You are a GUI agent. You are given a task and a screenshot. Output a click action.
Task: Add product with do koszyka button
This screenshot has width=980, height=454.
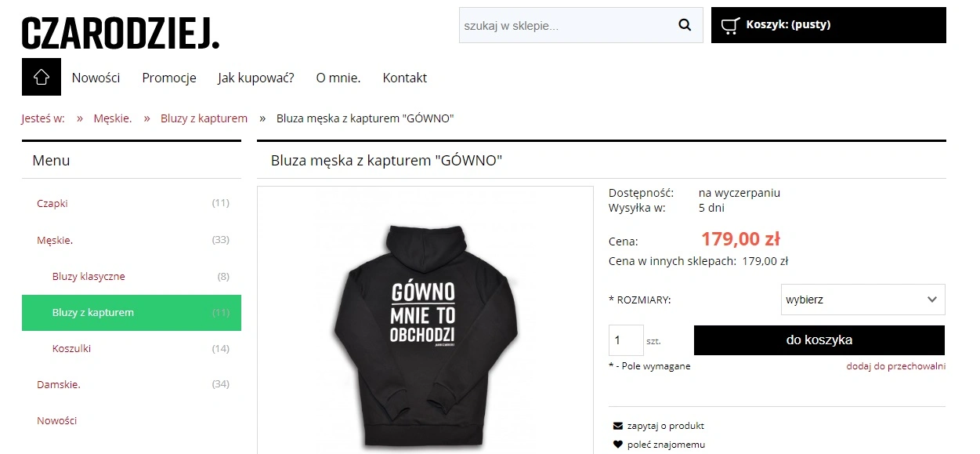[x=819, y=340]
